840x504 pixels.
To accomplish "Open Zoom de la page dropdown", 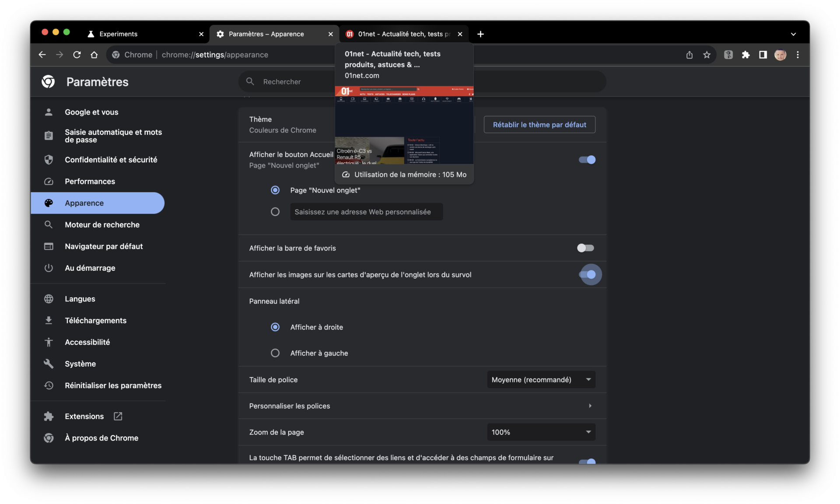I will click(541, 432).
